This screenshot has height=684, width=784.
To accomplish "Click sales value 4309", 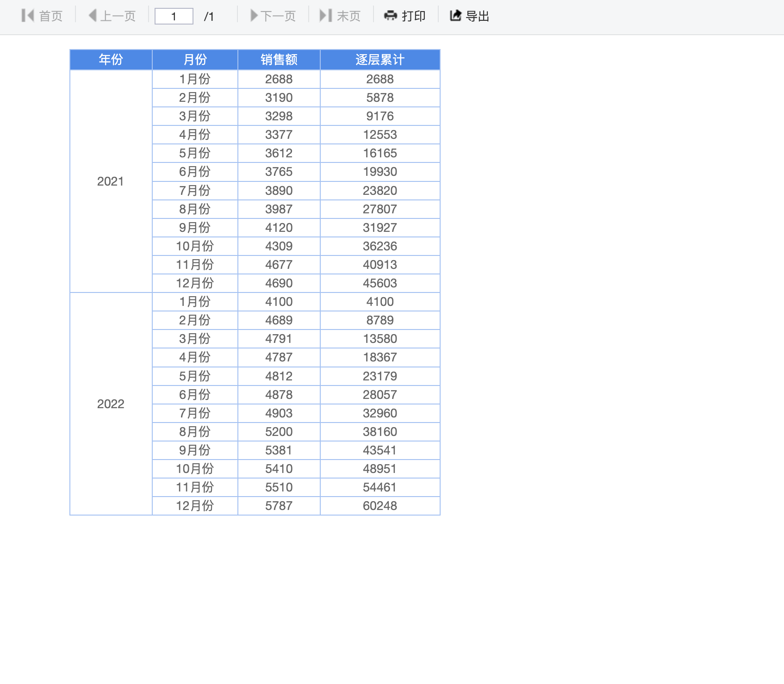I will coord(279,246).
